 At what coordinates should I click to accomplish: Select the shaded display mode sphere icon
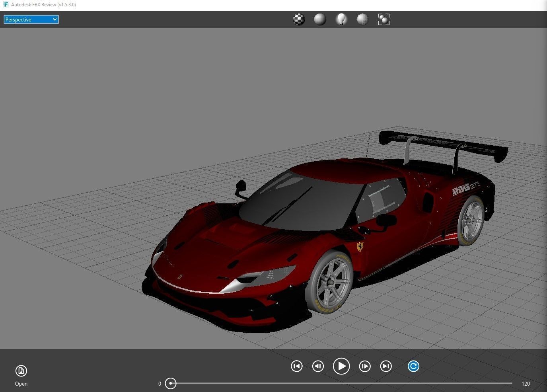(x=319, y=19)
